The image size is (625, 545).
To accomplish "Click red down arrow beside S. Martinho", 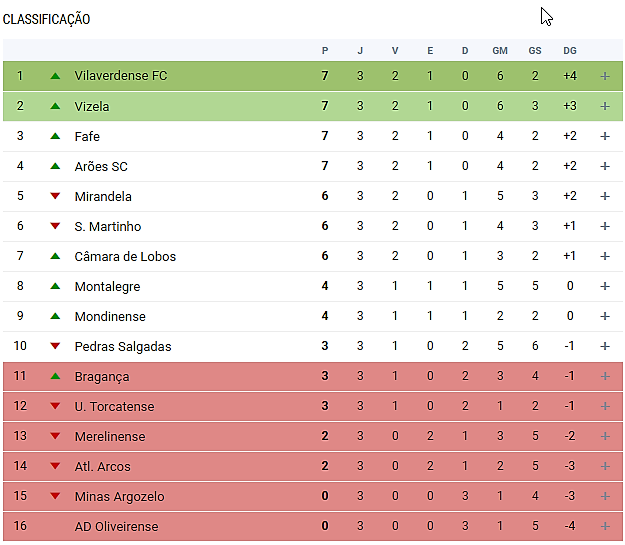I will 55,226.
